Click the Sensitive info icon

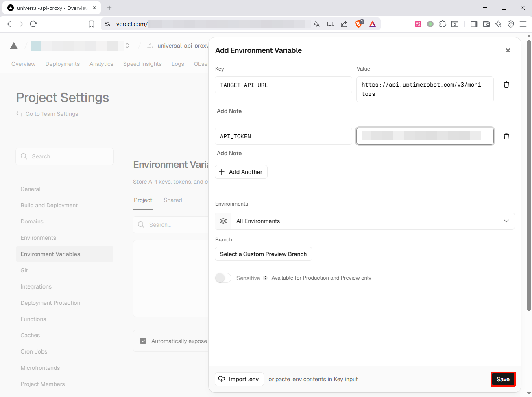pos(265,278)
